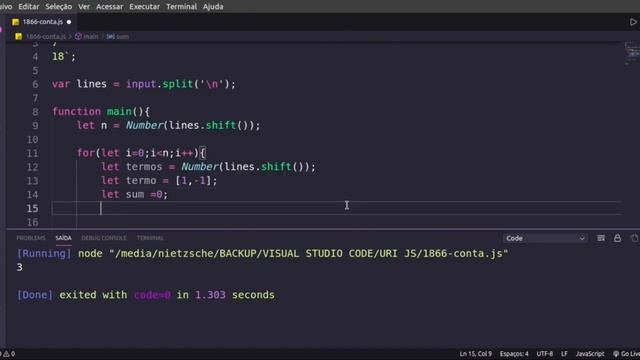Image resolution: width=640 pixels, height=360 pixels.
Task: Click the JavaScript language mode indicator
Action: point(590,354)
